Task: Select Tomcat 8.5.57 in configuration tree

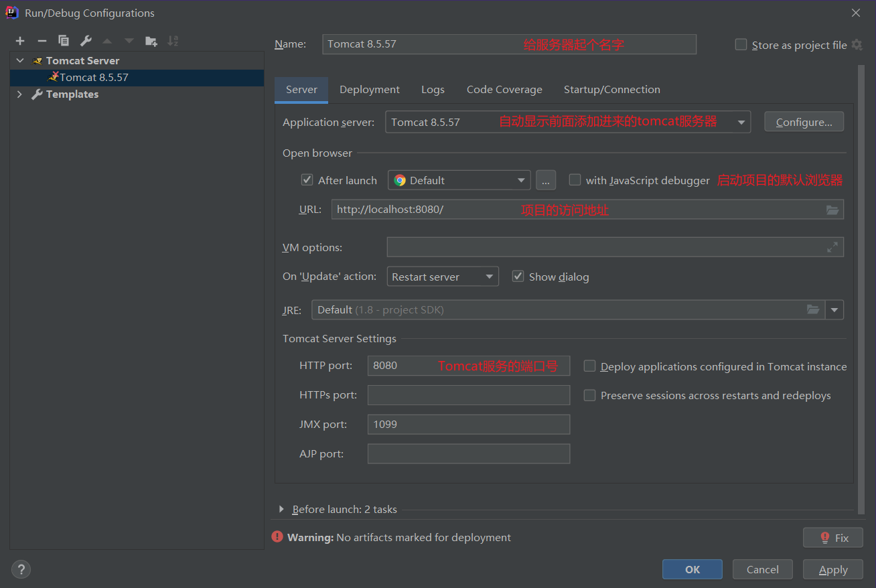Action: click(x=137, y=77)
